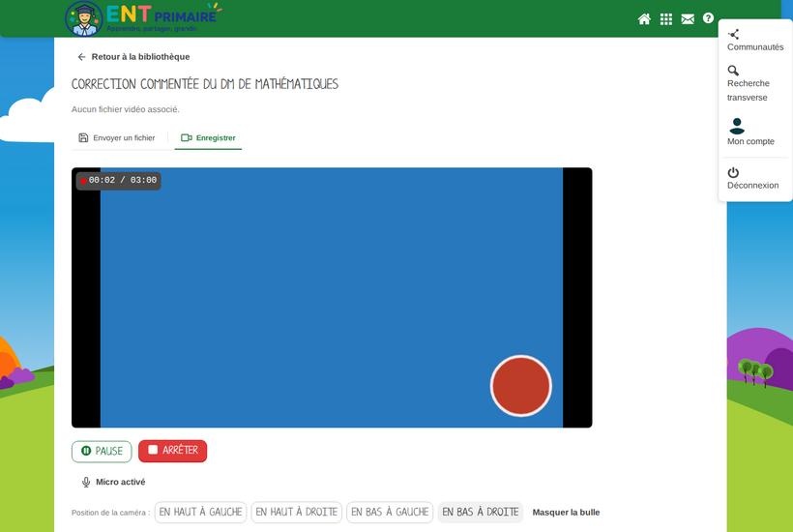
Task: Click the 'Position de la caméra :' label
Action: [x=111, y=513]
